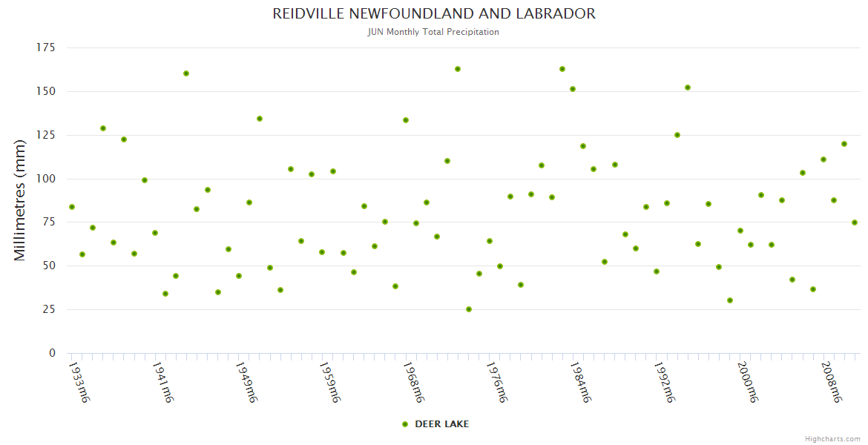Image resolution: width=868 pixels, height=445 pixels.
Task: Toggle the DEER LAKE legend series
Action: (441, 424)
